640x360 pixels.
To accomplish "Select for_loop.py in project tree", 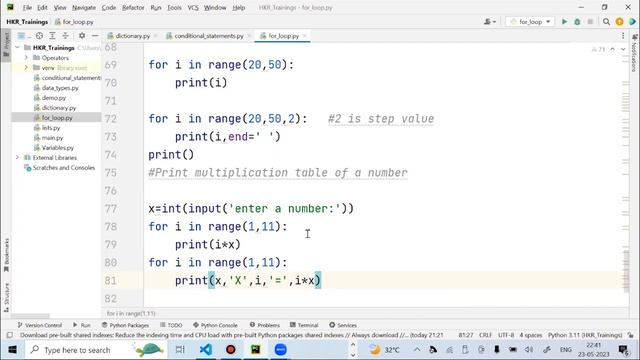I will pyautogui.click(x=53, y=118).
